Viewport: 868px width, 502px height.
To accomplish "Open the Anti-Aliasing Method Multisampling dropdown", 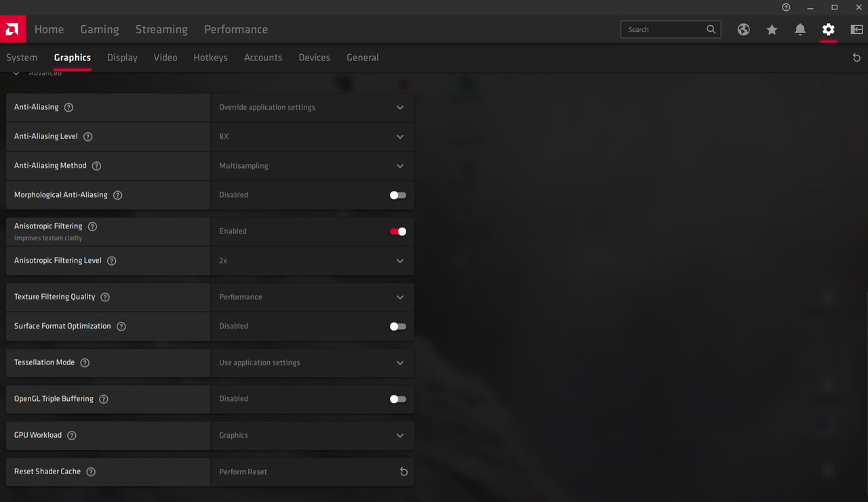I will coord(312,165).
